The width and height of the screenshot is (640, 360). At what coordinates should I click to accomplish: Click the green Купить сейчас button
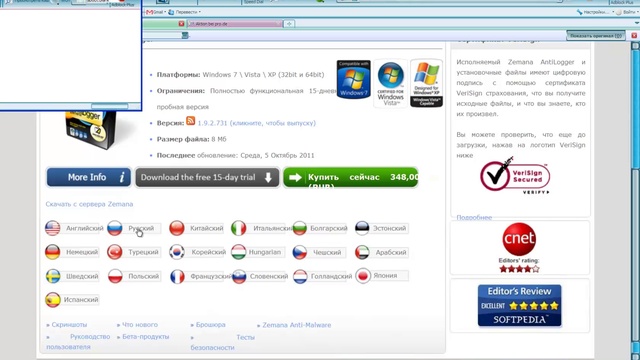pos(351,178)
